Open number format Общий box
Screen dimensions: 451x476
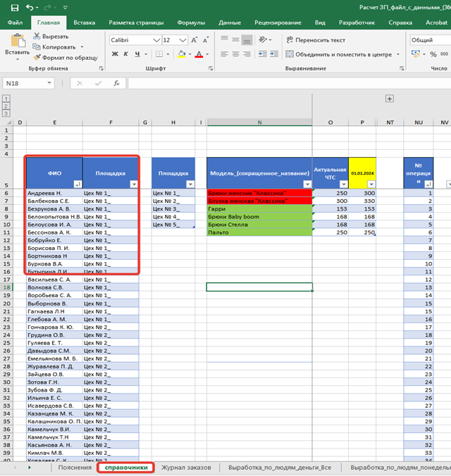[430, 40]
